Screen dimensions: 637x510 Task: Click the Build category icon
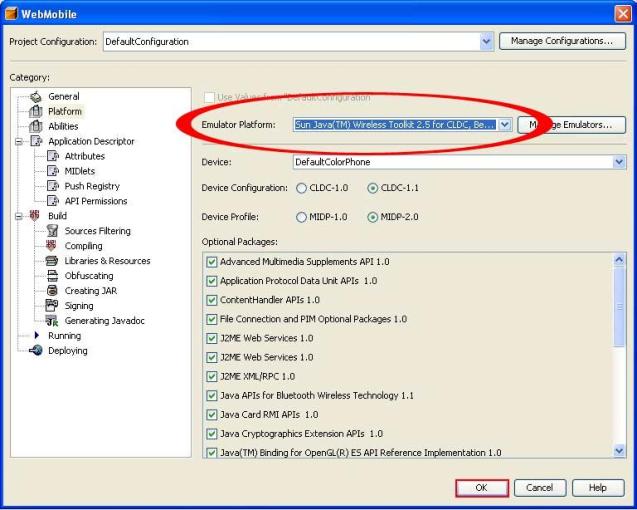(35, 215)
